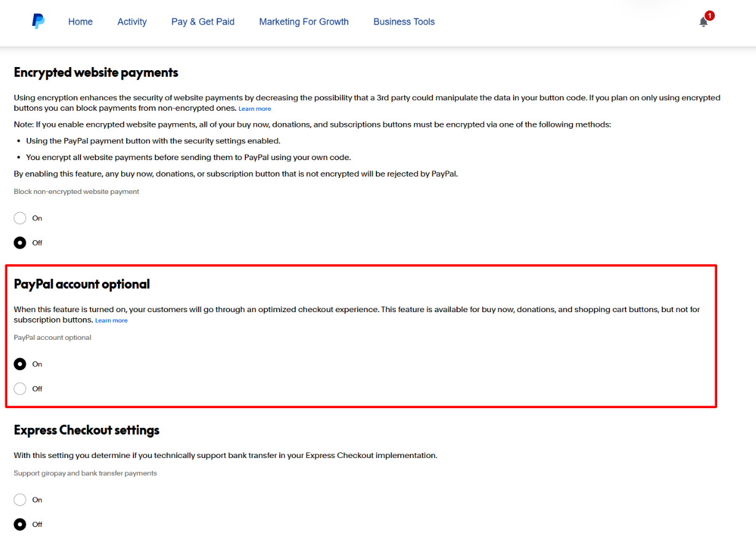Viewport: 756px width, 543px height.
Task: Open Pay & Get Paid menu
Action: pyautogui.click(x=203, y=22)
